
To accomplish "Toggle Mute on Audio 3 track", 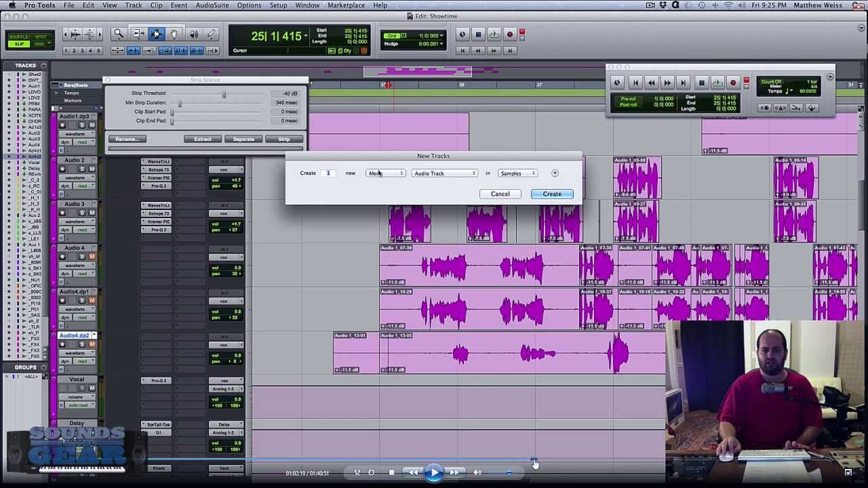I will [92, 213].
